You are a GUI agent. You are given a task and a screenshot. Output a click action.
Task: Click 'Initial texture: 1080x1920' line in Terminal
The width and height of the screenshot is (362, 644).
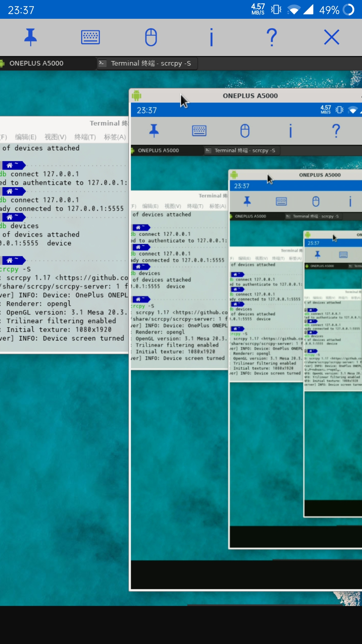pyautogui.click(x=56, y=329)
